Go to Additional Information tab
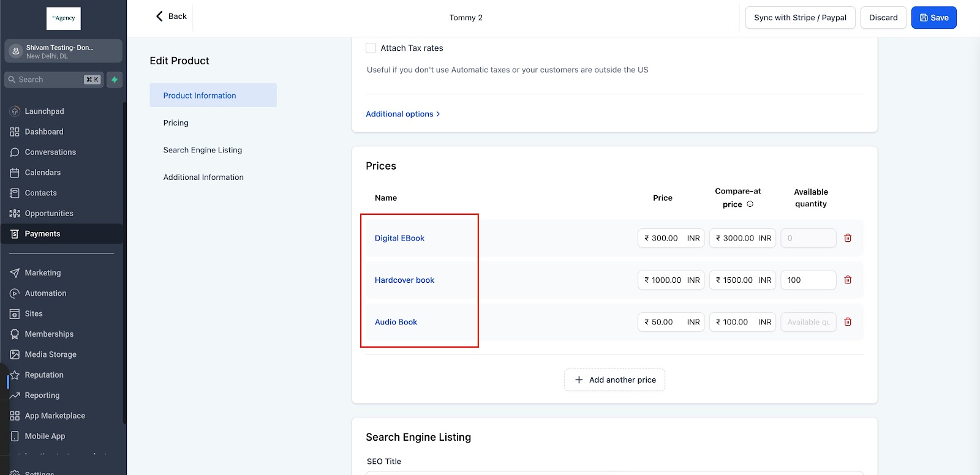The image size is (980, 475). (x=203, y=178)
